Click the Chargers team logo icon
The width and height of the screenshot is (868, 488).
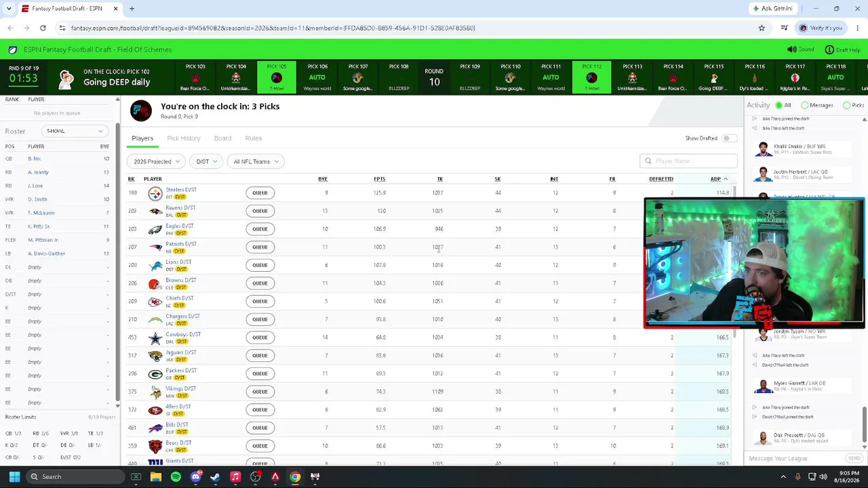coord(155,319)
